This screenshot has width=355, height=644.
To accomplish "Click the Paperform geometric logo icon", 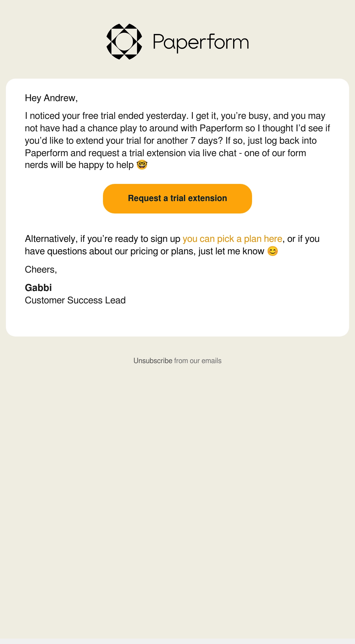I will pos(124,41).
